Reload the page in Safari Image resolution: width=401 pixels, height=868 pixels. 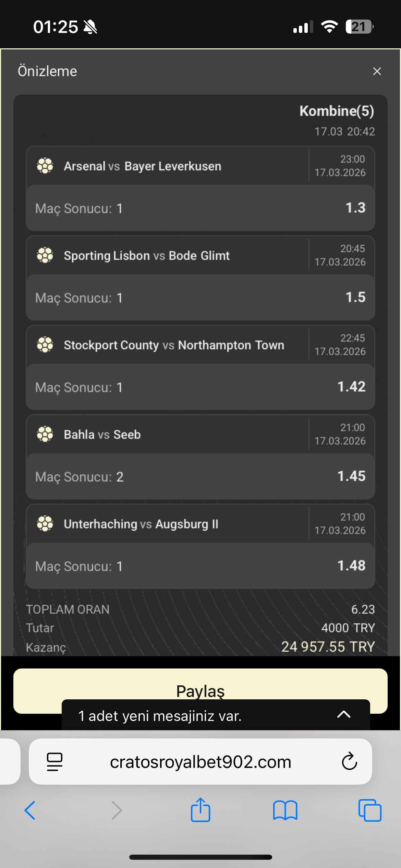click(349, 762)
